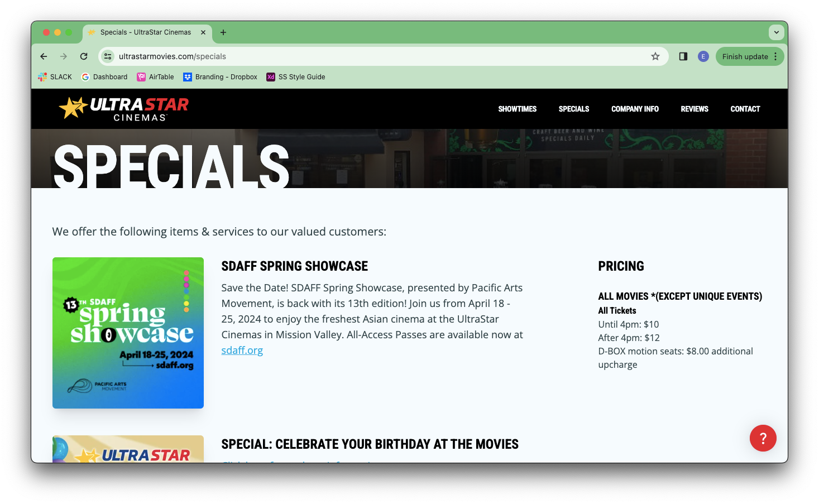The height and width of the screenshot is (504, 819).
Task: Click 'ALL MOVIES *(EXCEPT UNIQUE EVENTS)' text
Action: point(680,296)
